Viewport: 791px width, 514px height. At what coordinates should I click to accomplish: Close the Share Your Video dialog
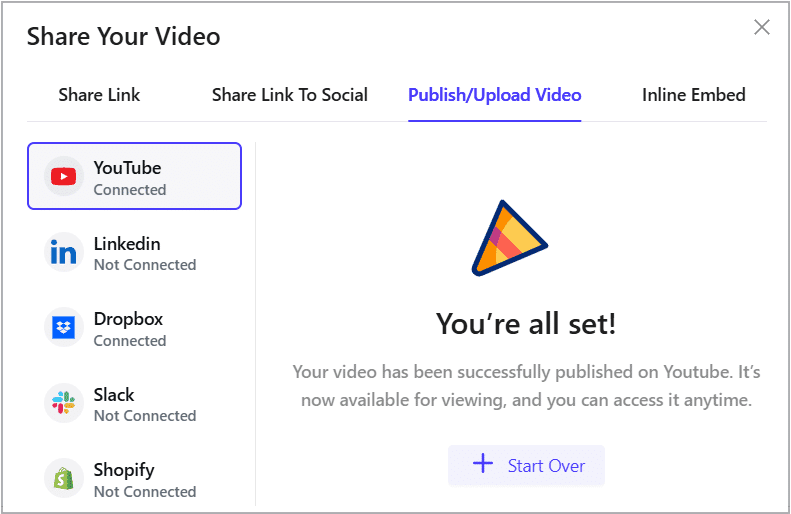tap(761, 27)
